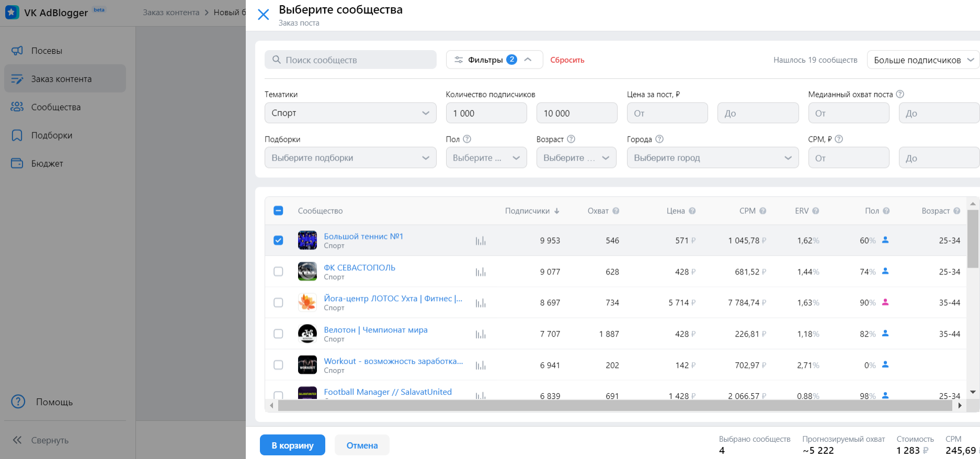
Task: Toggle the select-all checkbox in table header
Action: (x=278, y=211)
